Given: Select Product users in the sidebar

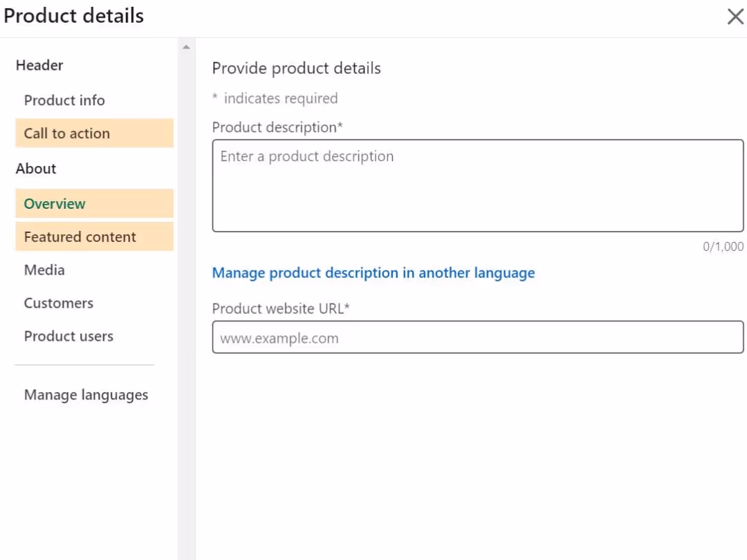Looking at the screenshot, I should tap(68, 336).
